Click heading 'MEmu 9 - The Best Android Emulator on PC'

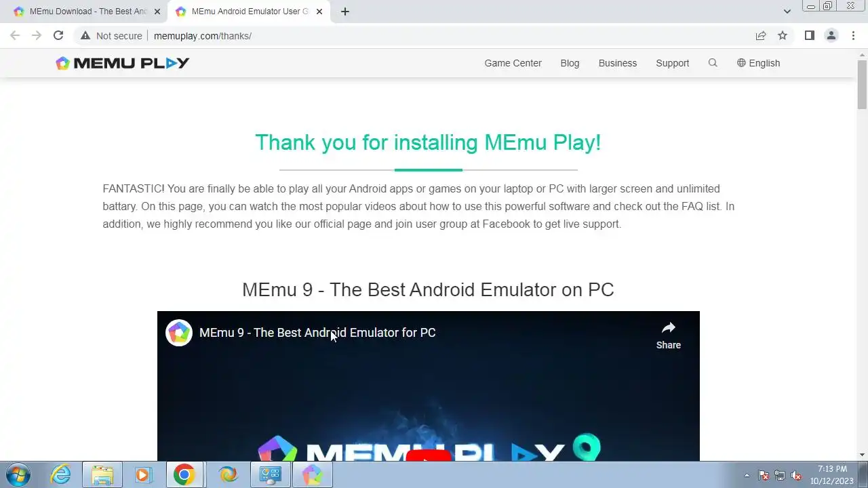[x=428, y=289]
